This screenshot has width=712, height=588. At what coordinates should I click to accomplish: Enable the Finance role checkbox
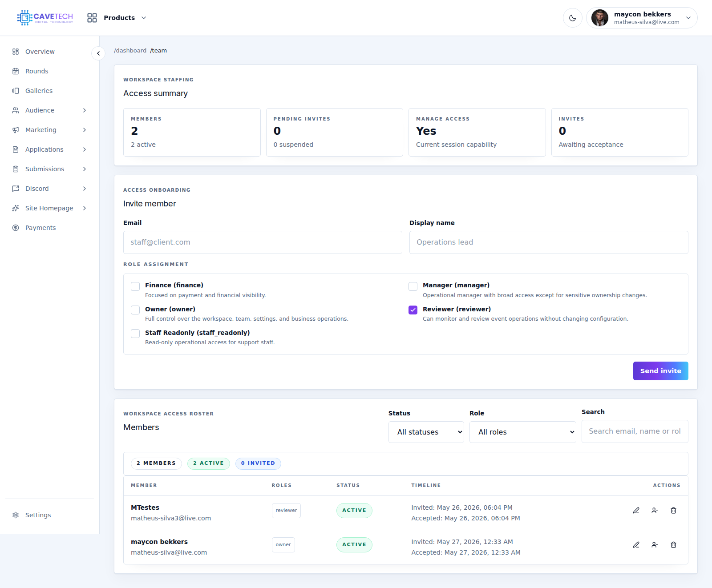[x=135, y=286]
